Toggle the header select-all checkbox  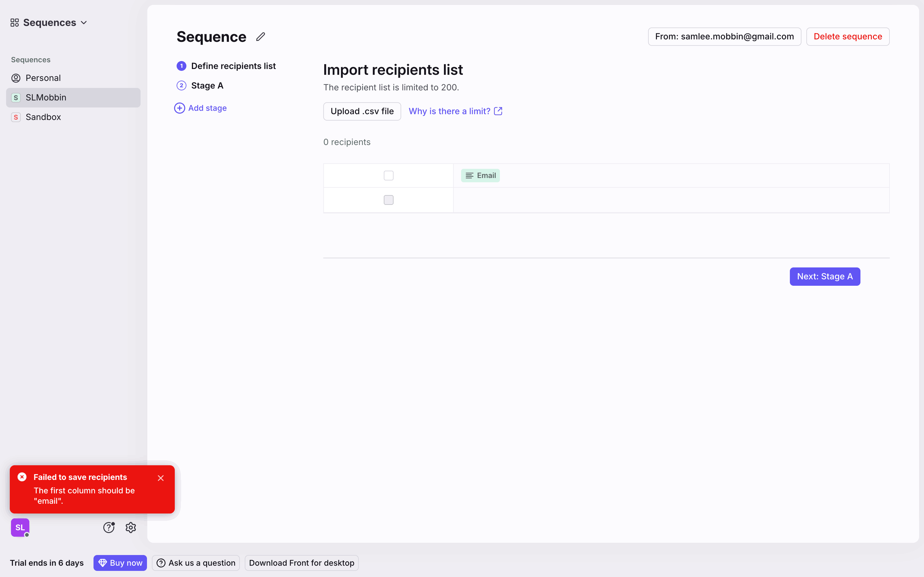click(388, 176)
